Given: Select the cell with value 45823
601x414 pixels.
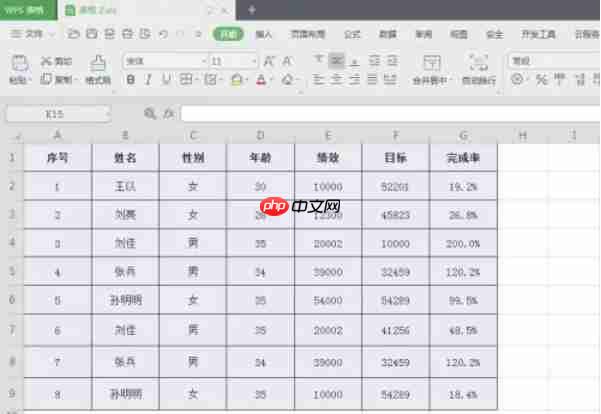Looking at the screenshot, I should [396, 215].
